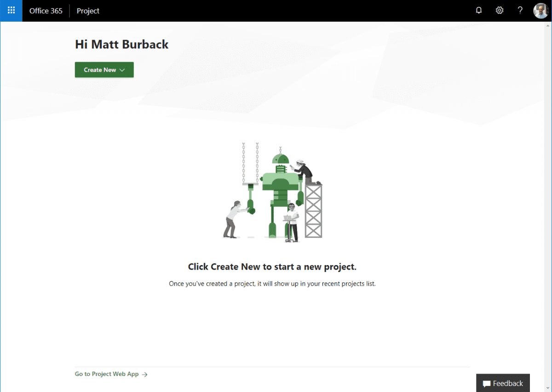Expand the Create New dropdown chevron
The height and width of the screenshot is (392, 552).
(122, 69)
